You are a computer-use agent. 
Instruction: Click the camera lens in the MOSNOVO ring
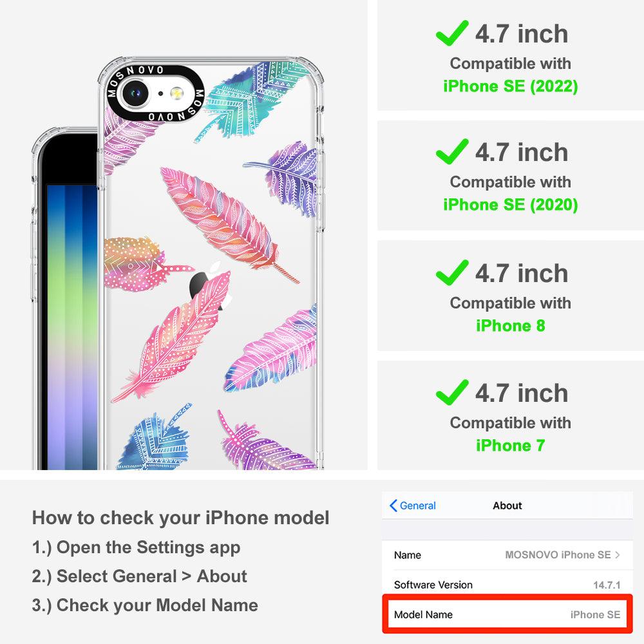click(x=135, y=93)
